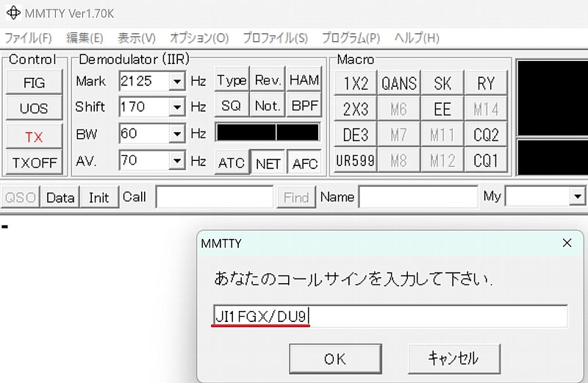Click the M7 macro button
Viewport: 588px width, 383px height.
point(398,135)
